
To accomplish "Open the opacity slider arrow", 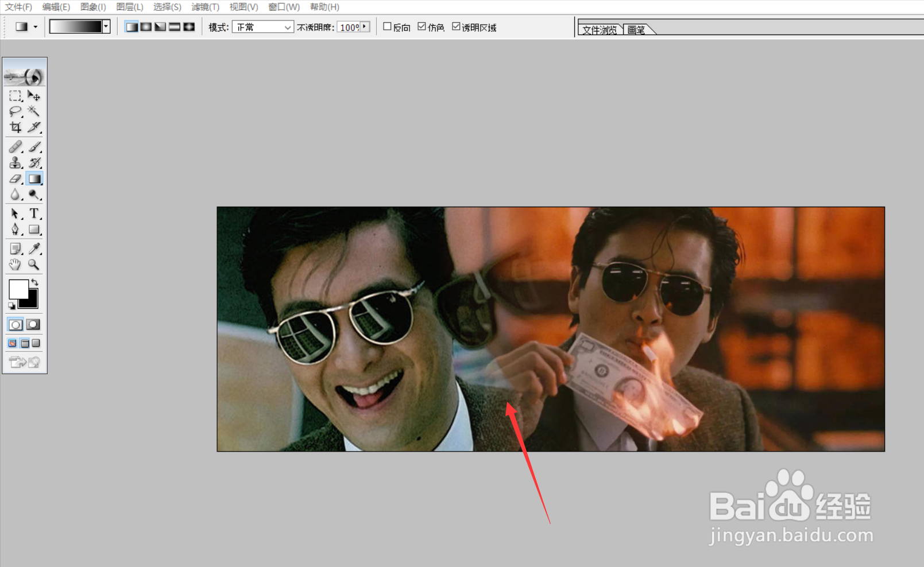I will (365, 27).
